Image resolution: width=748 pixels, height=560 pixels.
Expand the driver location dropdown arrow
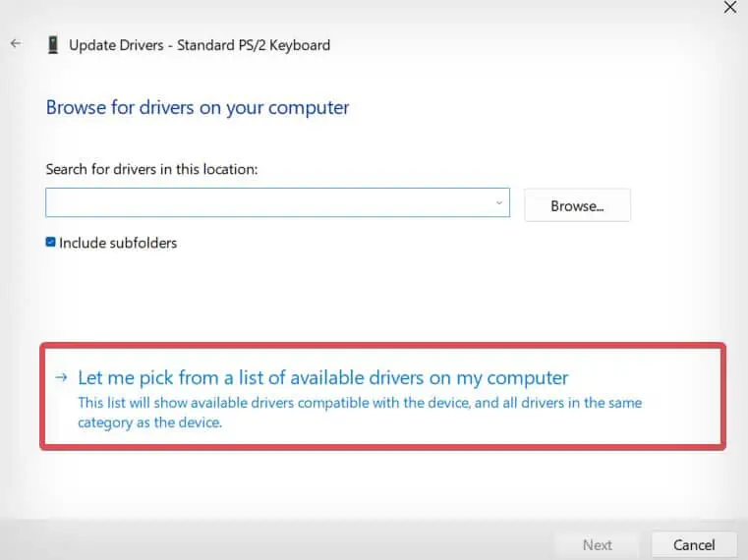pos(499,202)
